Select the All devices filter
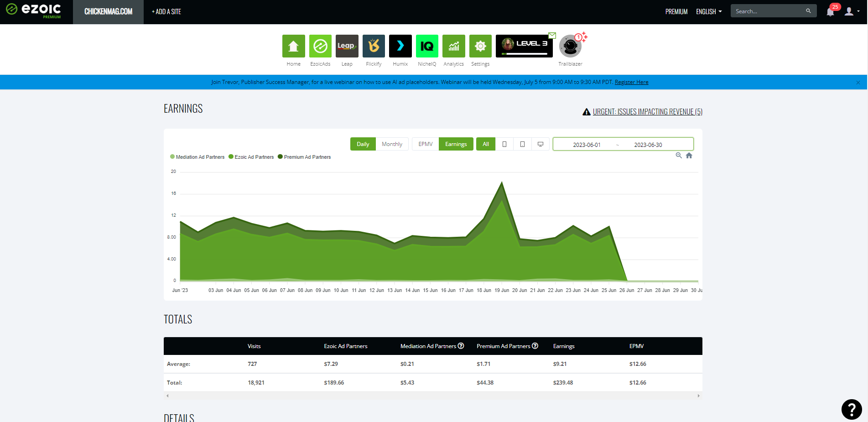Screen dimensions: 868x422 486,144
